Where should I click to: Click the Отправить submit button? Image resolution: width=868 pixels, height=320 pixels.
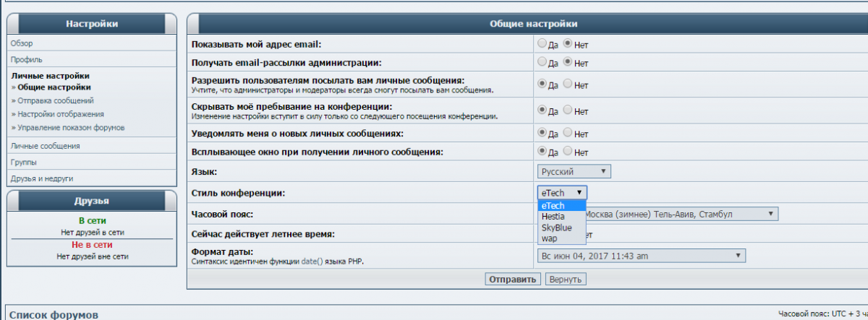point(512,279)
